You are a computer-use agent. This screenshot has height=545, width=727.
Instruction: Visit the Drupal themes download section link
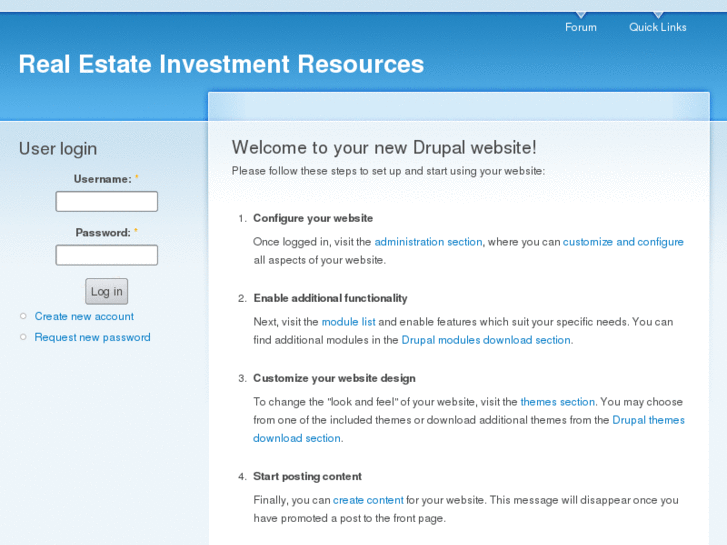[648, 420]
